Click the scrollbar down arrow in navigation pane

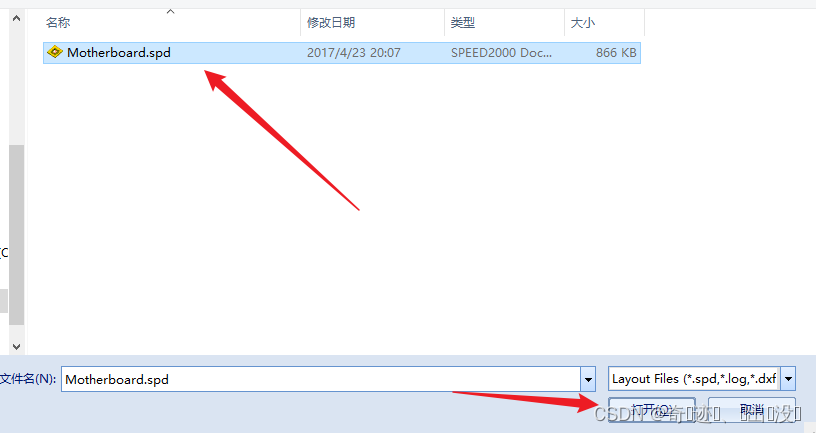tap(16, 346)
